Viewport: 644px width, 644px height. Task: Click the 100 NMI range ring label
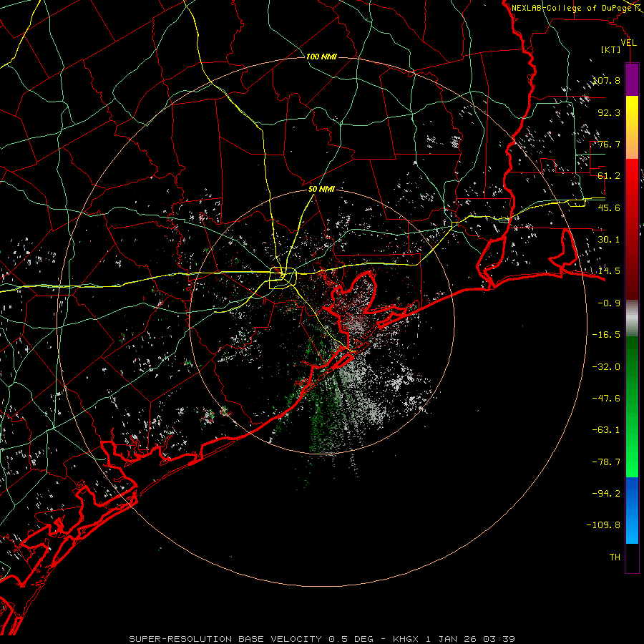pos(321,57)
